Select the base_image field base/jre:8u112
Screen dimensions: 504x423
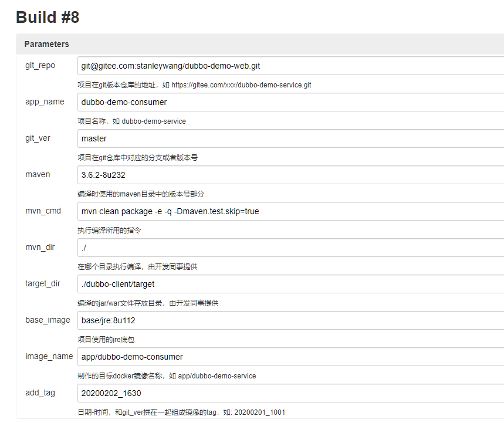[x=290, y=320]
